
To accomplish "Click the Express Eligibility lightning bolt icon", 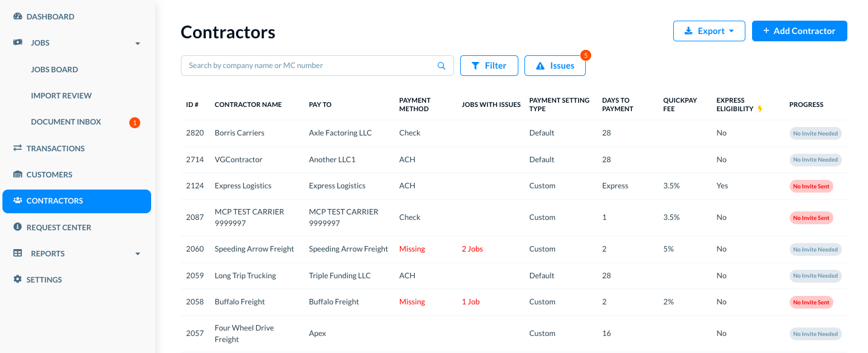I will pyautogui.click(x=760, y=109).
